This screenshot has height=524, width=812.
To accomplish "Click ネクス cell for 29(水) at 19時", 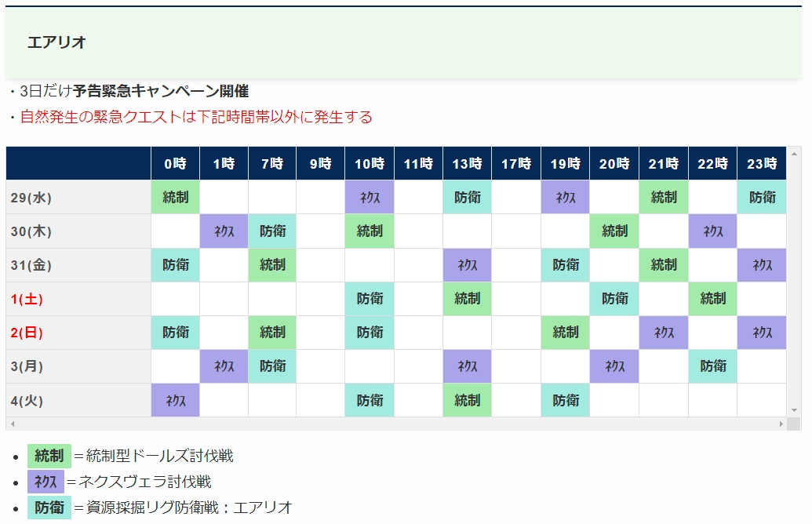I will 565,197.
